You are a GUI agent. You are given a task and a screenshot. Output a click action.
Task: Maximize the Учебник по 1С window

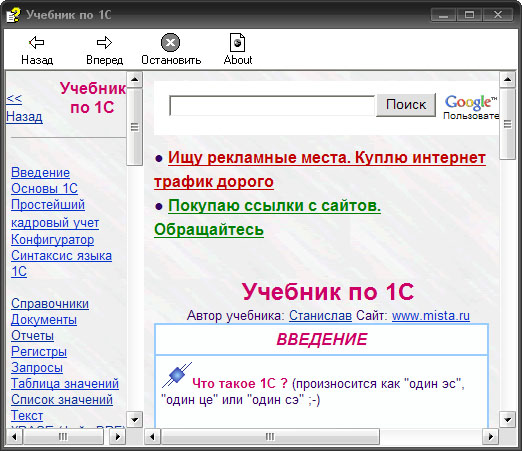click(469, 15)
